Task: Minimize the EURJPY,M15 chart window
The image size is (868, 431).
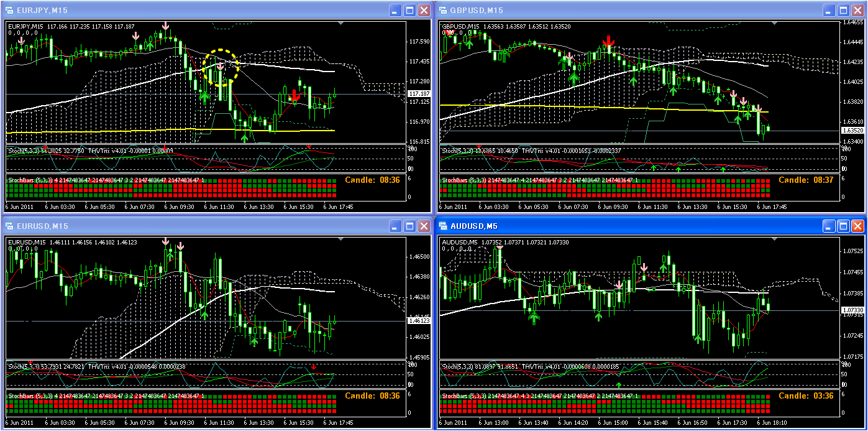Action: (x=395, y=10)
